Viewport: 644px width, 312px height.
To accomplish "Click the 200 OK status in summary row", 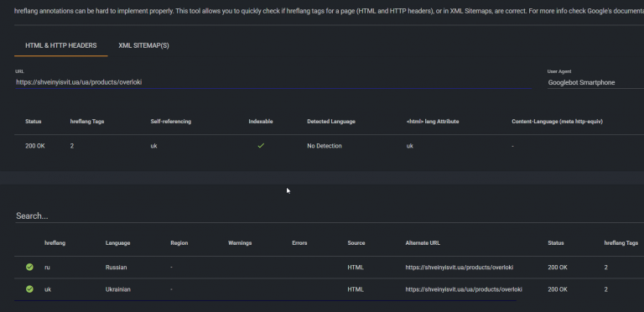I will tap(35, 146).
